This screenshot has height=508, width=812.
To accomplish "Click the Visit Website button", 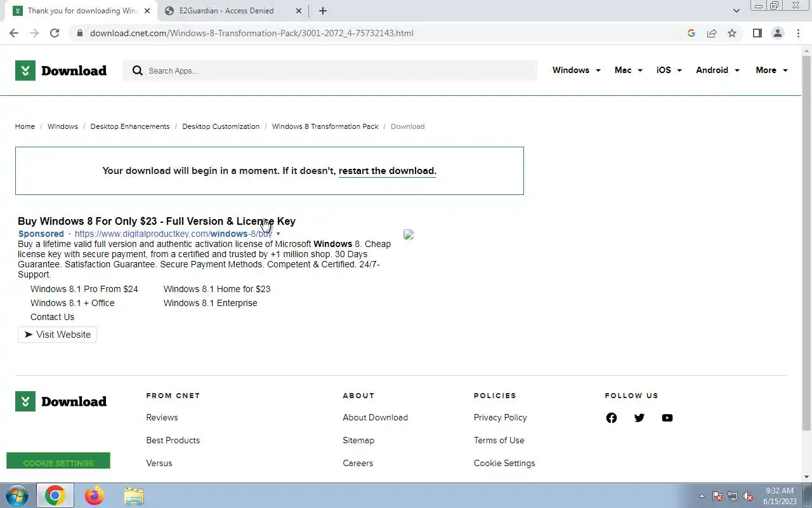I will tap(57, 335).
